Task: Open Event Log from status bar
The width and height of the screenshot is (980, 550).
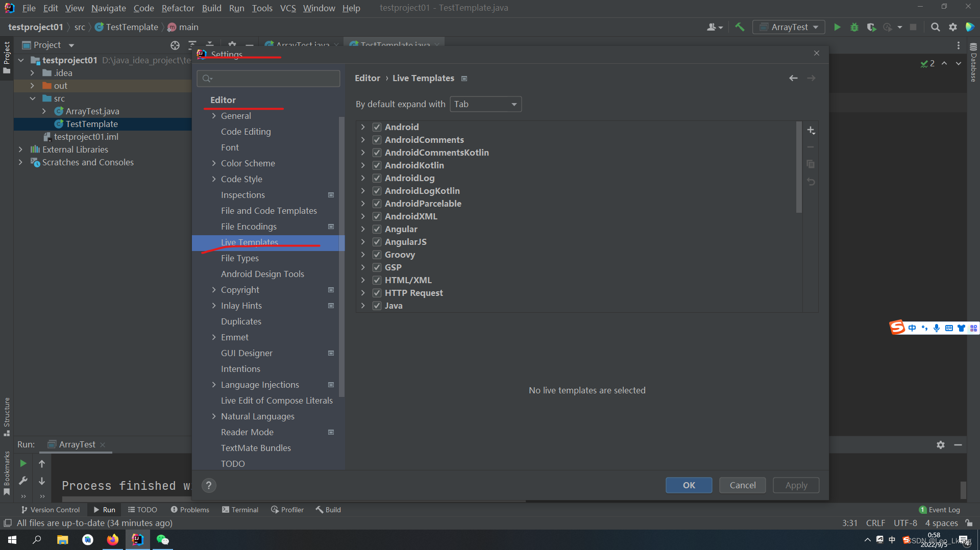Action: point(940,510)
